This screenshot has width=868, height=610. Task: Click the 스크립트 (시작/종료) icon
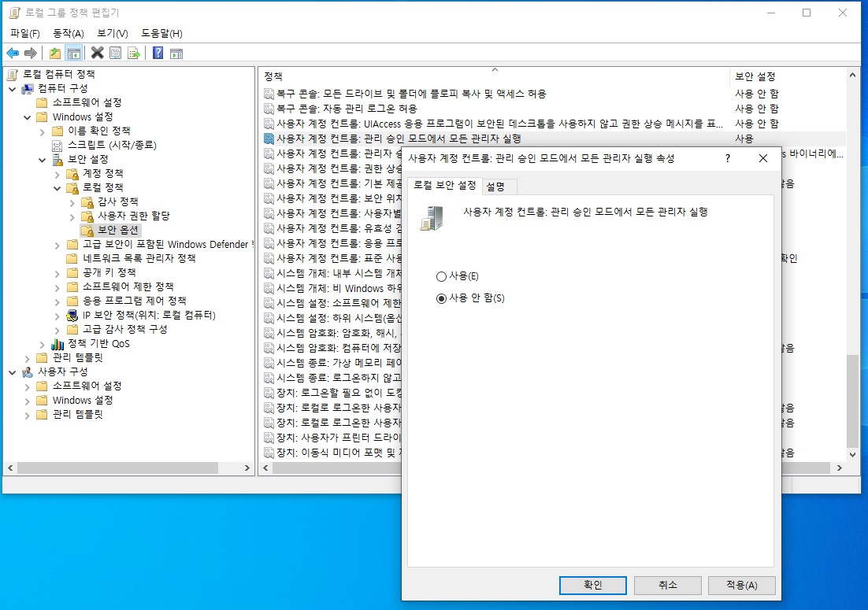click(57, 146)
